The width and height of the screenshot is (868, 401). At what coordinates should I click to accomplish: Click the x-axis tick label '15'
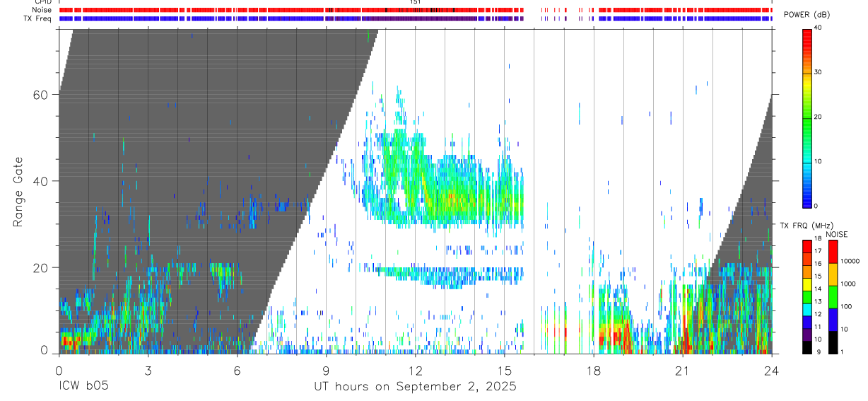pos(504,370)
